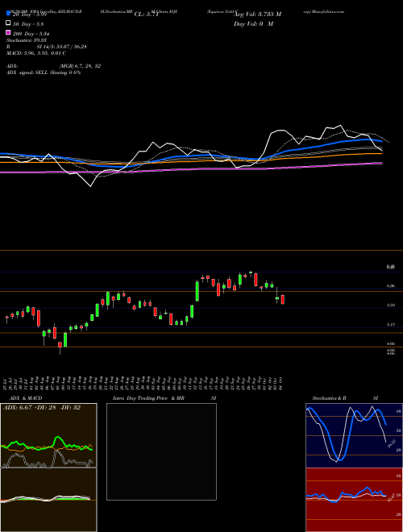Click 'ADX: 6.67 +DY: 28 -DY: 32' header

[42, 408]
